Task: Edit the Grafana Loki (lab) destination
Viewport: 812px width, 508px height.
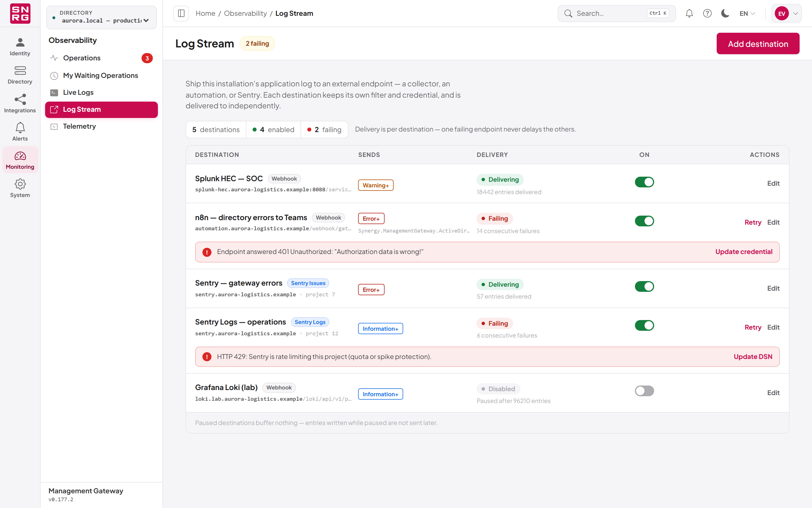Action: click(x=773, y=393)
